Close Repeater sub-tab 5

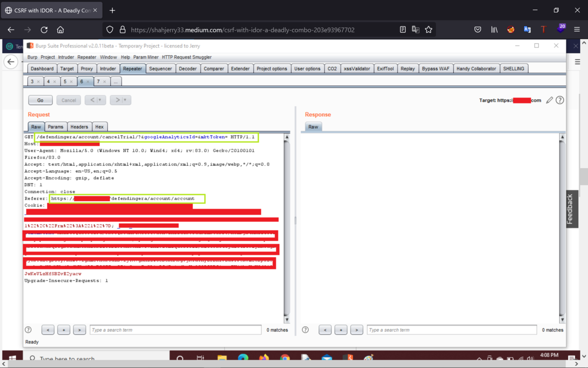[71, 81]
